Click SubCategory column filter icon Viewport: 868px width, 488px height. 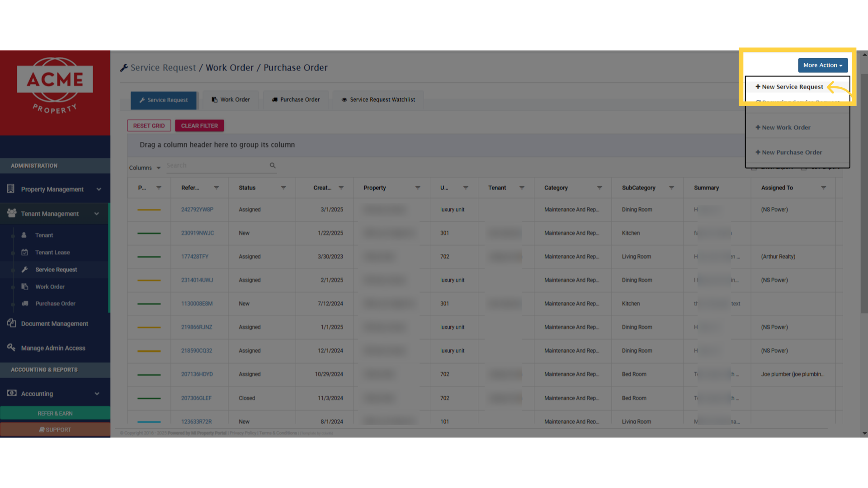[671, 188]
